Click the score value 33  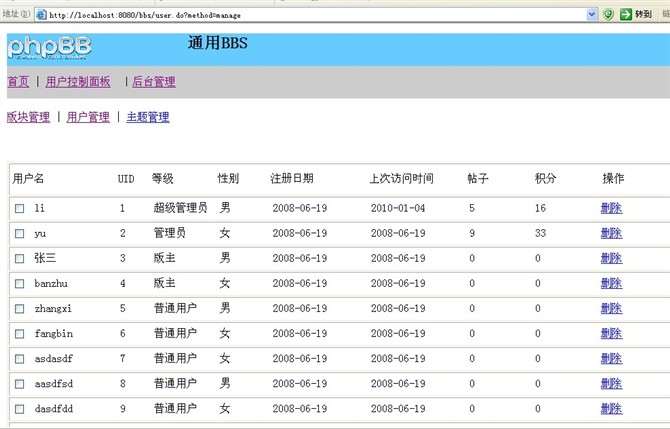click(541, 233)
